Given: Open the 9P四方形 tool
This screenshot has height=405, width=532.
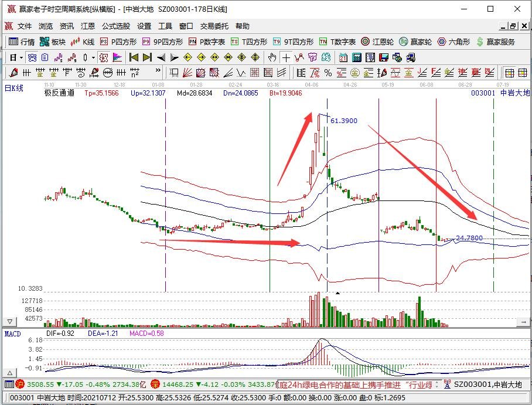Looking at the screenshot, I should click(x=162, y=42).
